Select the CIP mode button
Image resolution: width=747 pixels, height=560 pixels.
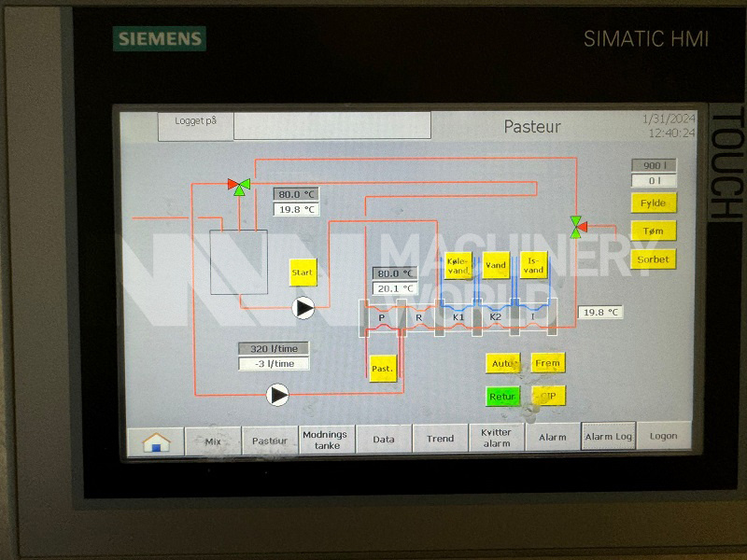[x=548, y=396]
